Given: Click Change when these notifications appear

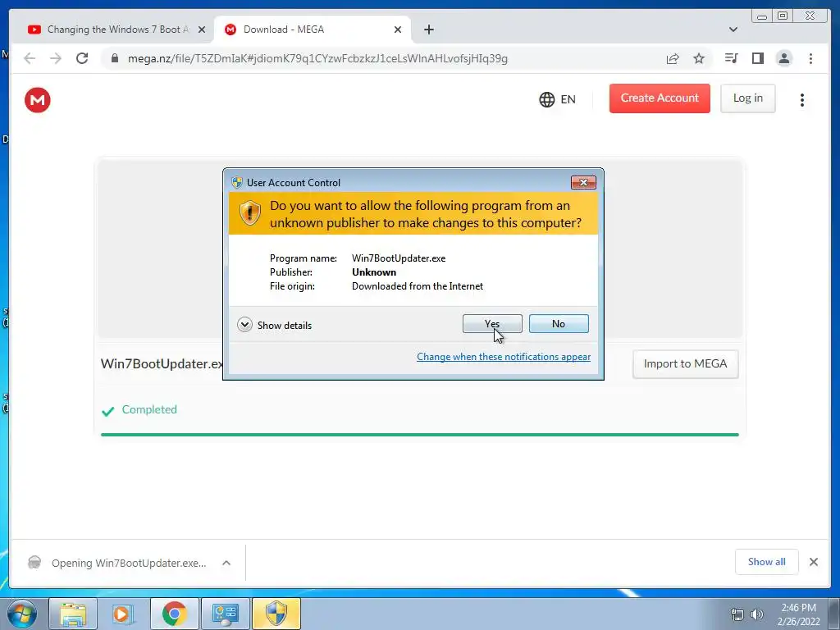Looking at the screenshot, I should click(x=504, y=357).
